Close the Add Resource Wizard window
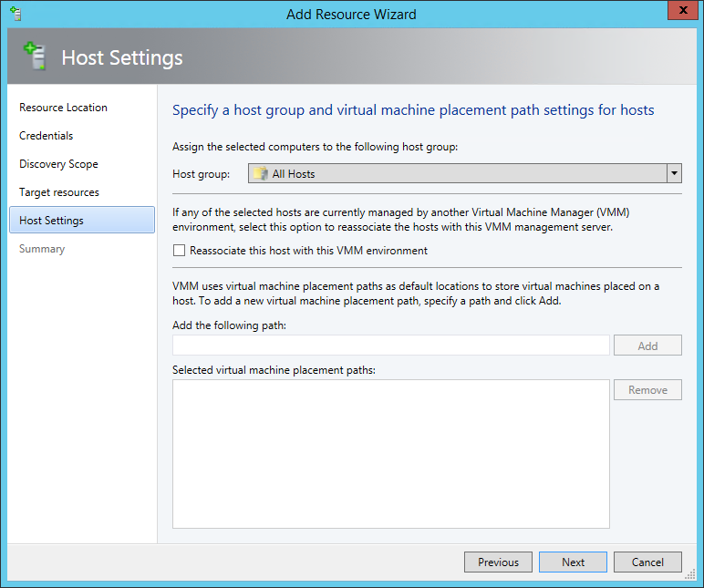This screenshot has height=588, width=704. (x=683, y=10)
